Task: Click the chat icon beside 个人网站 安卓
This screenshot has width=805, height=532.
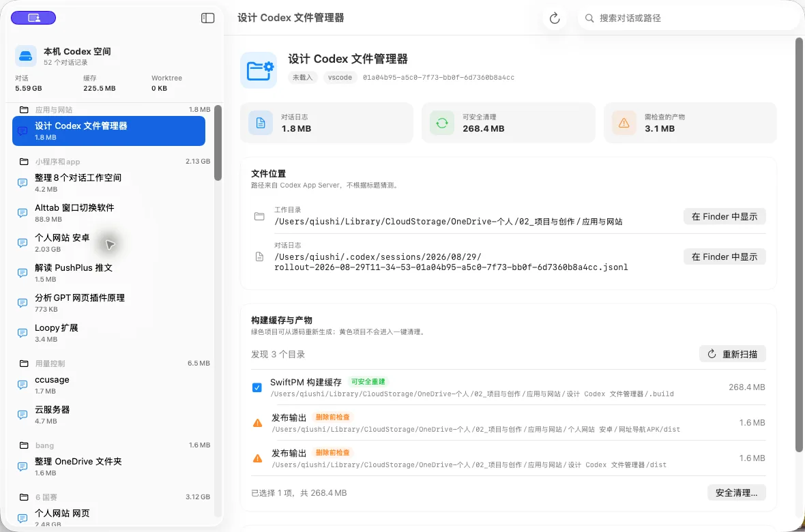Action: tap(23, 243)
